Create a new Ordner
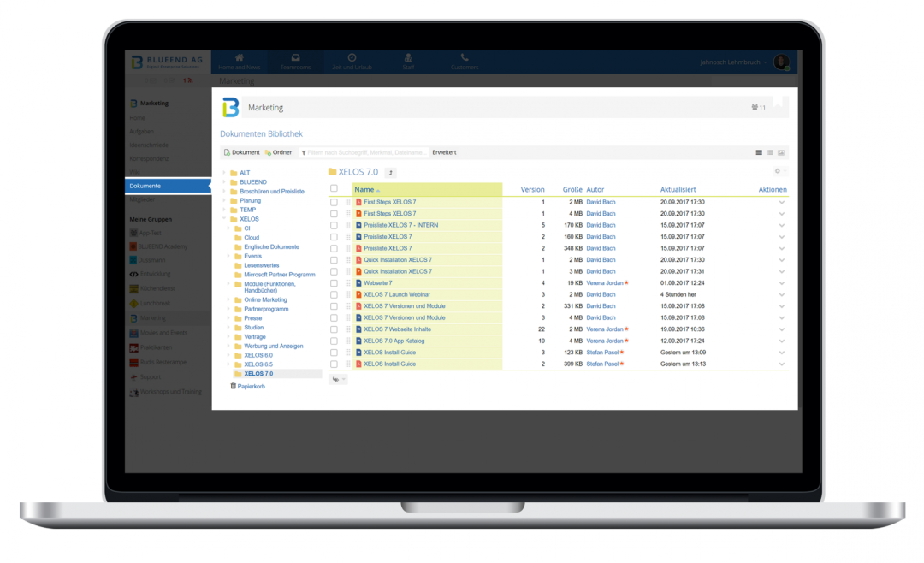Image resolution: width=924 pixels, height=563 pixels. [278, 152]
